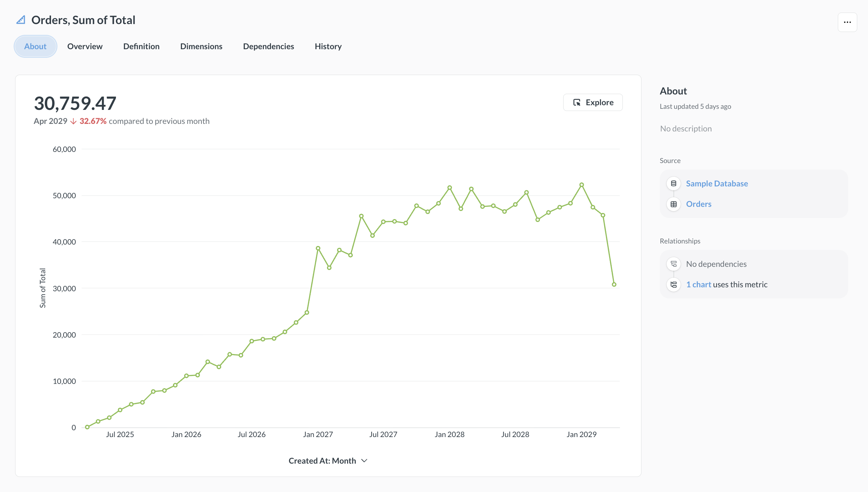Select the About tab

pos(35,46)
